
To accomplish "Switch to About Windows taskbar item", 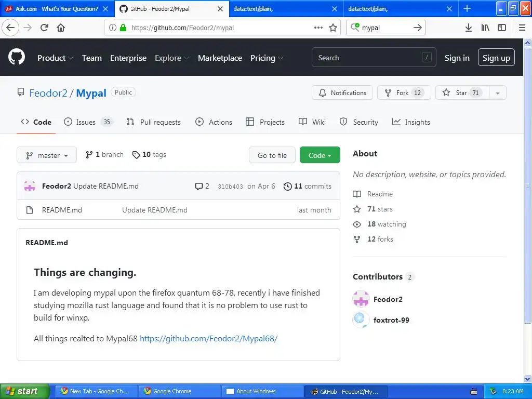I will point(261,391).
